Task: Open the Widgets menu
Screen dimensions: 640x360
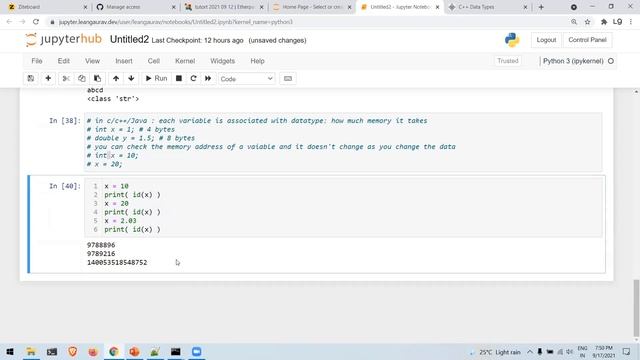Action: click(222, 61)
